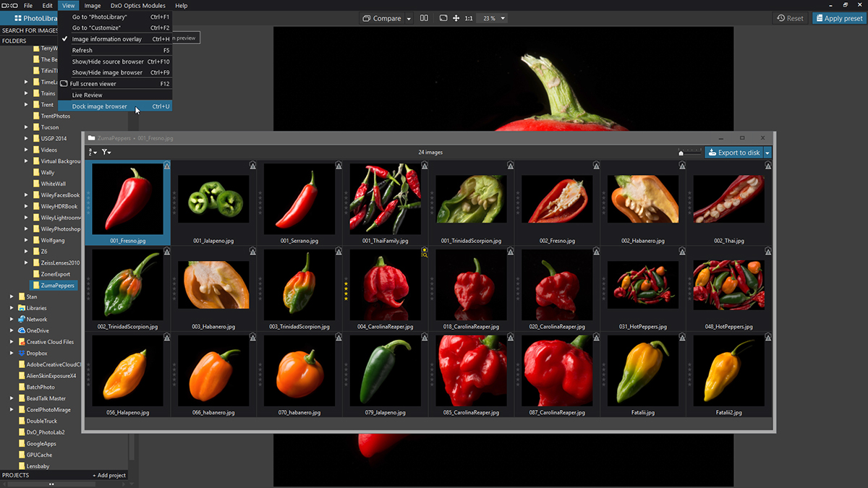868x488 pixels.
Task: Expand the Tucson folder
Action: click(x=26, y=127)
